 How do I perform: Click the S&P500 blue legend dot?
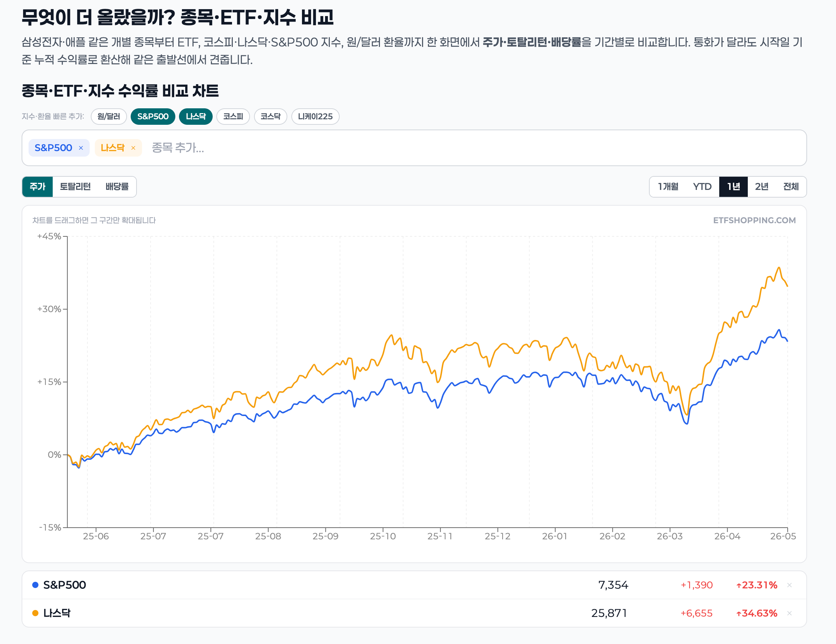(35, 585)
